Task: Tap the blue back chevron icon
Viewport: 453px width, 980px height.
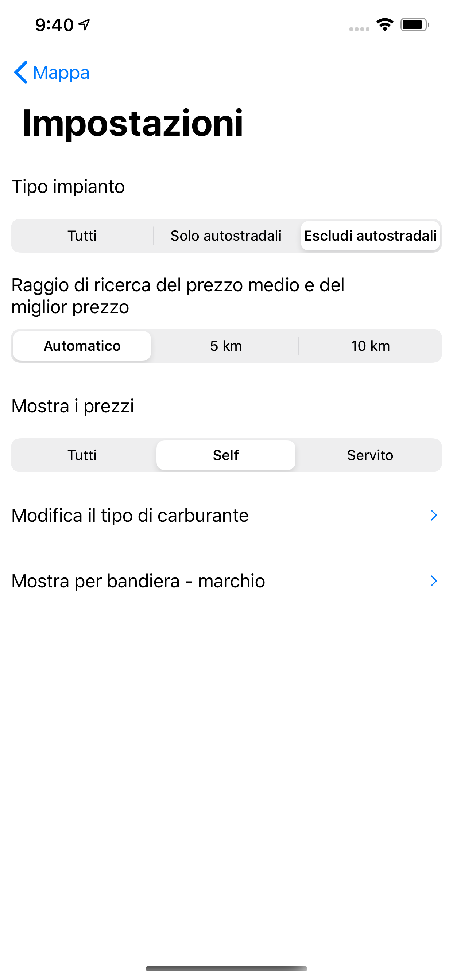Action: [x=20, y=72]
